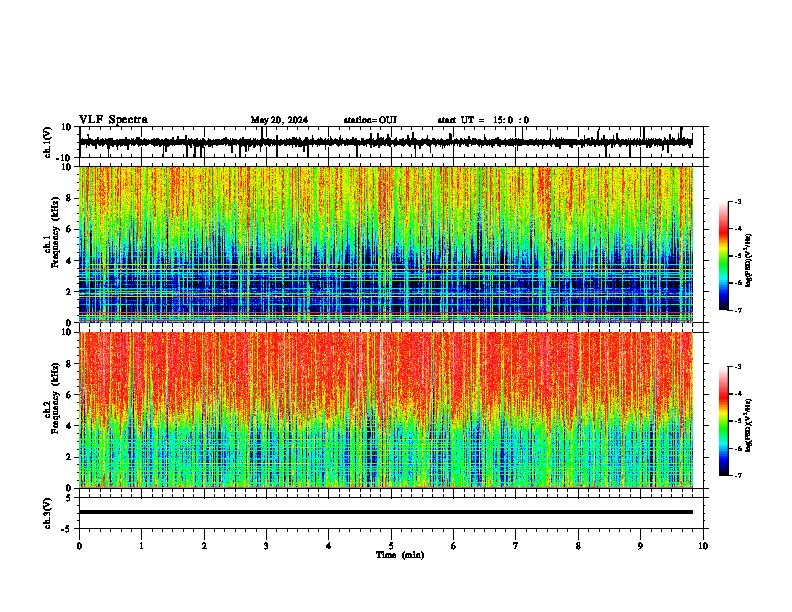Click time axis tick label "7"

516,546
